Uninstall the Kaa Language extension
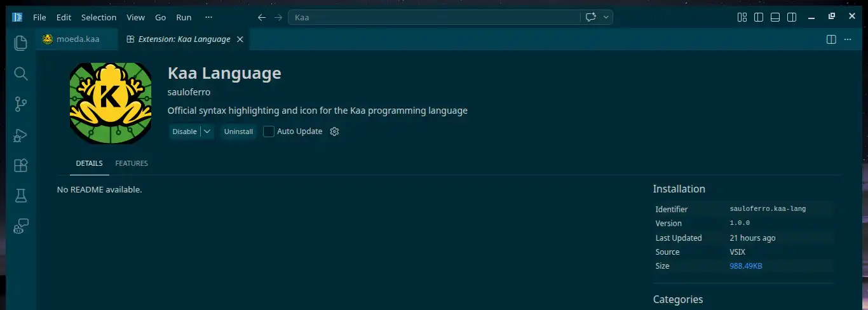This screenshot has height=310, width=868. (x=238, y=131)
